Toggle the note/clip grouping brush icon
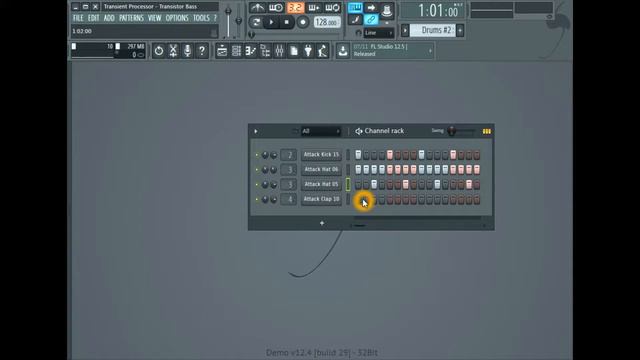This screenshot has height=360, width=640. point(355,20)
